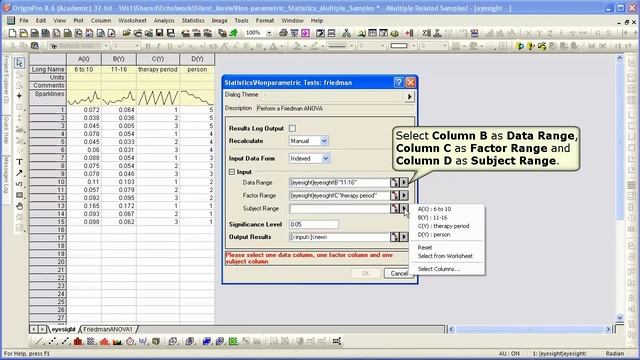Image resolution: width=640 pixels, height=360 pixels.
Task: Open the zoom 100% dropdown
Action: [x=269, y=33]
